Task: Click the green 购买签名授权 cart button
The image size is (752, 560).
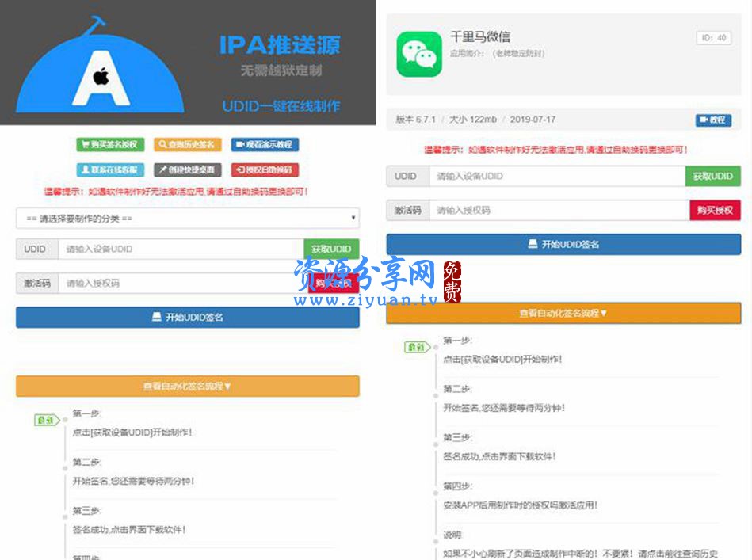Action: pos(110,144)
